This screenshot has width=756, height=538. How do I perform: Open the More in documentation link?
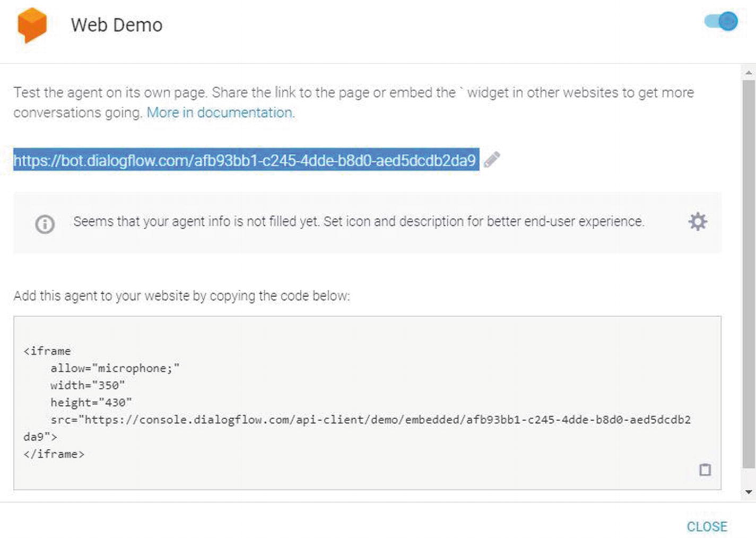click(x=220, y=112)
